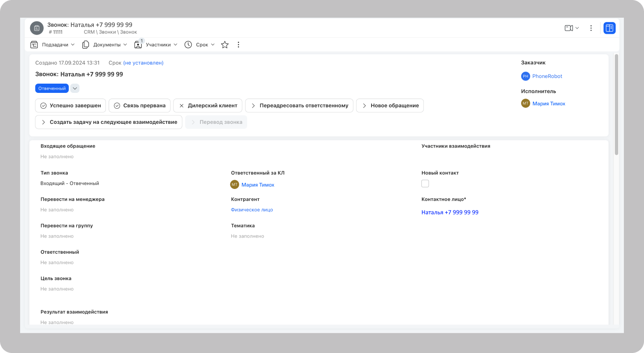Click the Документы copy icon
The image size is (644, 353).
[x=85, y=45]
